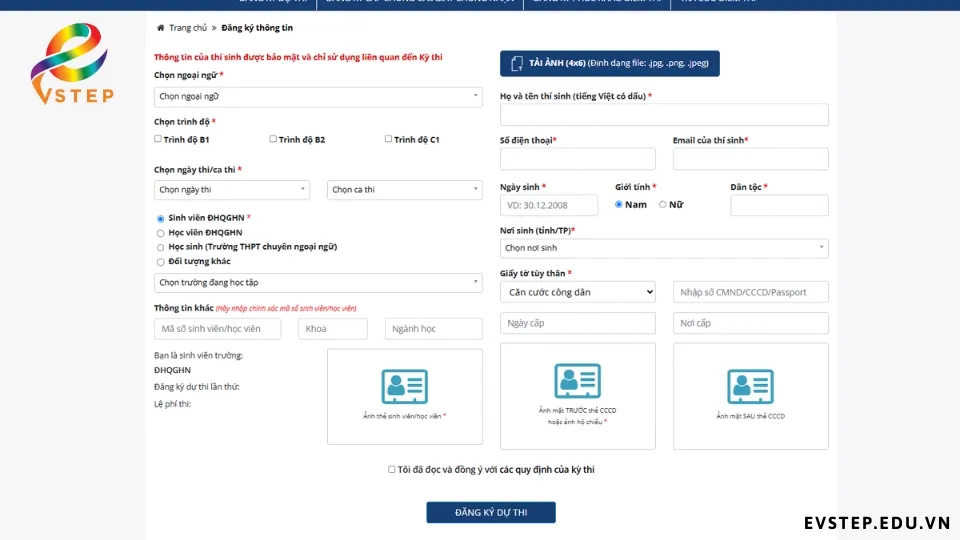Select Học sinh (Trường THPT chuyên ngoại ngữ) option
The image size is (960, 540).
pyautogui.click(x=160, y=247)
